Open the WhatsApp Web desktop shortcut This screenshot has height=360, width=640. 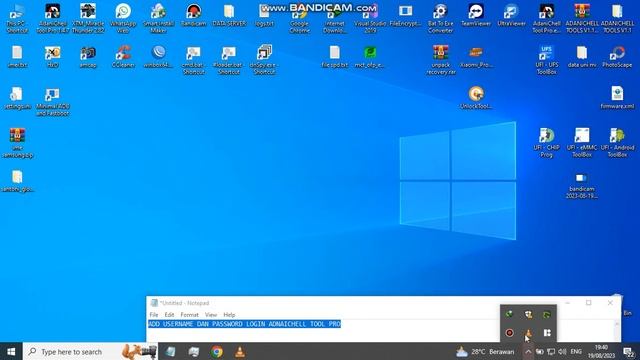pos(123,18)
